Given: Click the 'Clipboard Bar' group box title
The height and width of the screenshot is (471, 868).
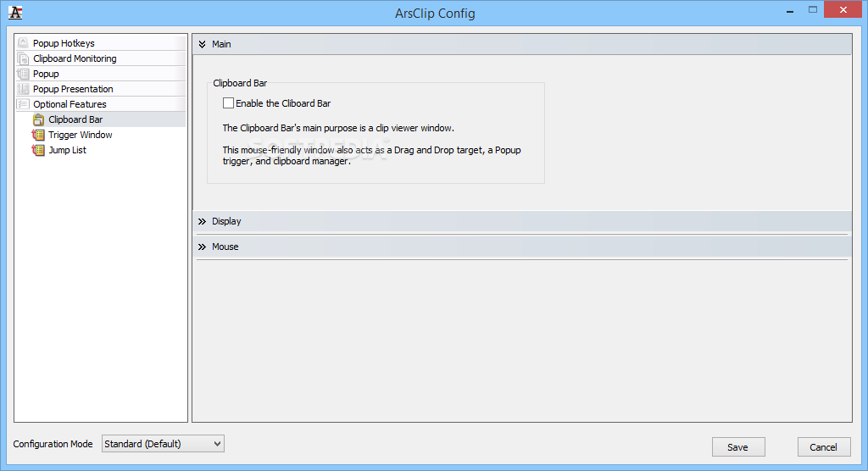Looking at the screenshot, I should coord(240,83).
